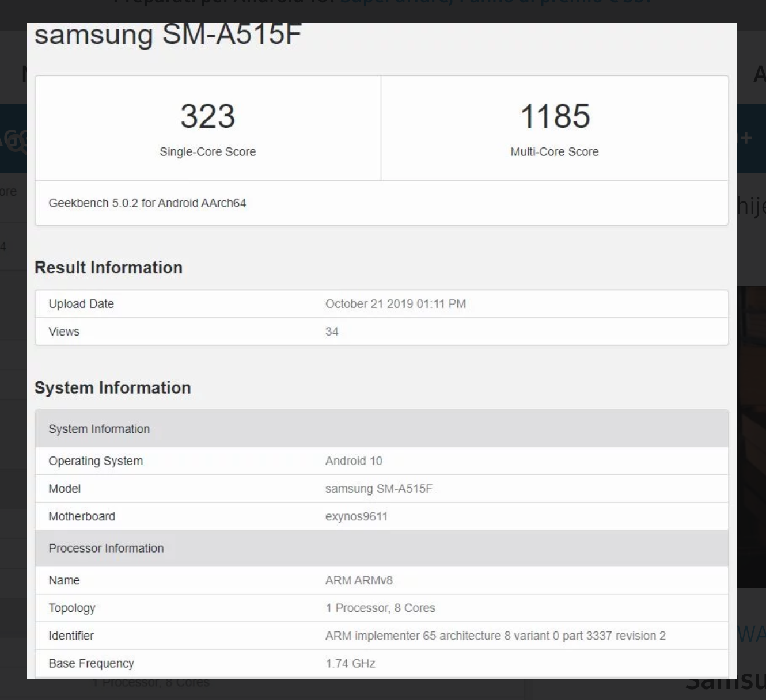This screenshot has height=700, width=766.
Task: Click the multi-core score value 1185
Action: point(555,116)
